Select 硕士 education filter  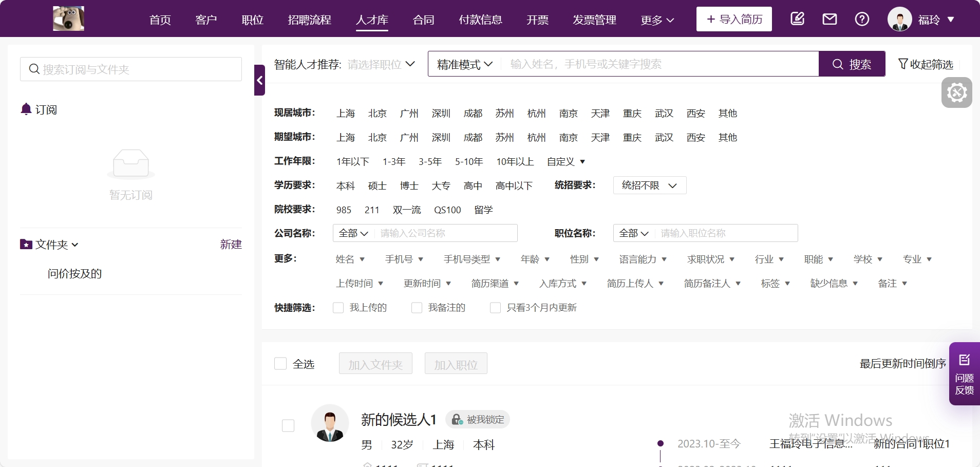(x=377, y=186)
